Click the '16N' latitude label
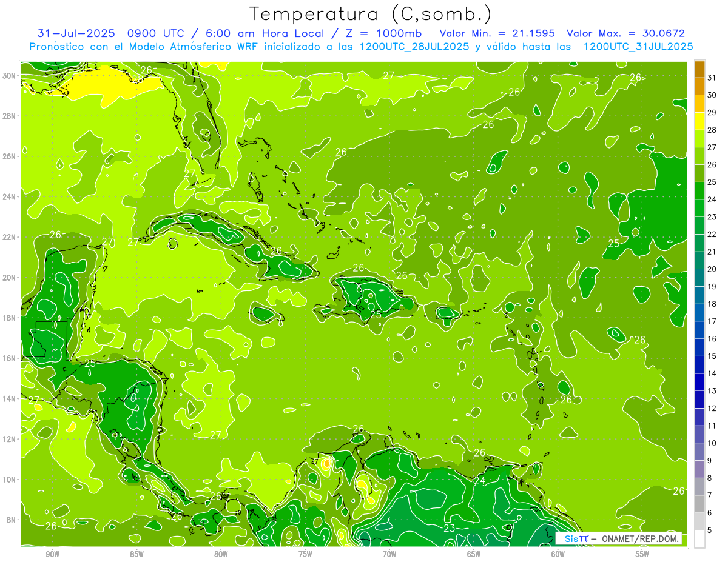The width and height of the screenshot is (728, 562). pyautogui.click(x=9, y=358)
